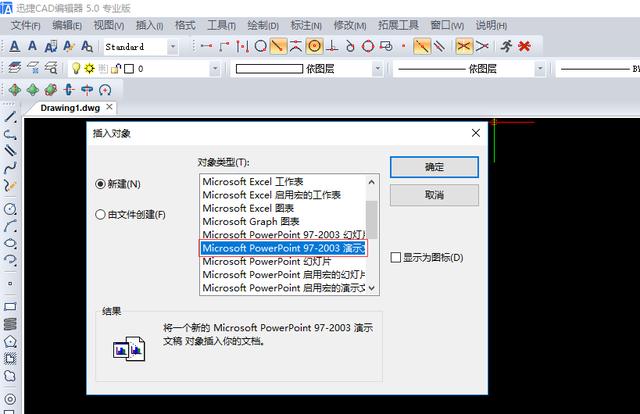Image resolution: width=640 pixels, height=414 pixels.
Task: Select the line tool in left toolbar
Action: pos(10,117)
